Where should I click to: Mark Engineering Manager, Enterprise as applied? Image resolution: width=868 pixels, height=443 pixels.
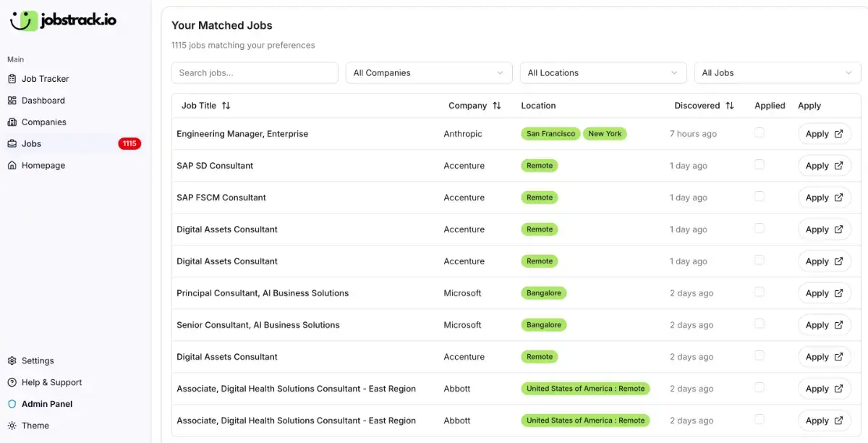pyautogui.click(x=759, y=132)
